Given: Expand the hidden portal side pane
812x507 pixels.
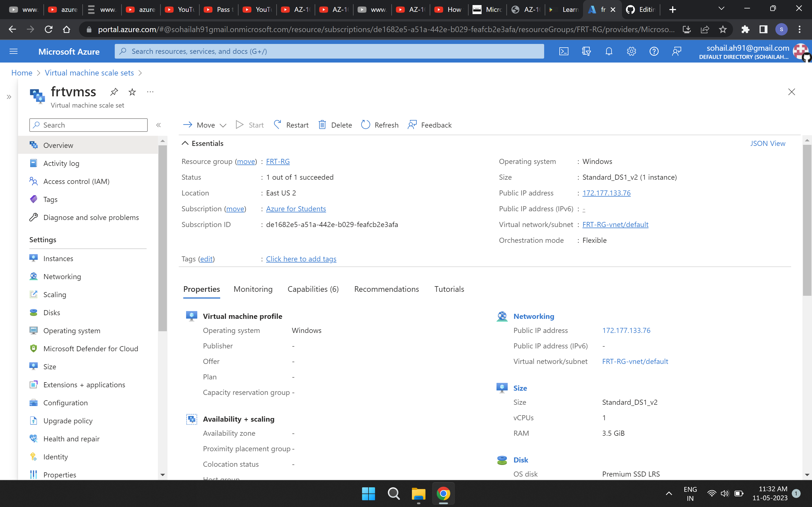Looking at the screenshot, I should coord(9,97).
